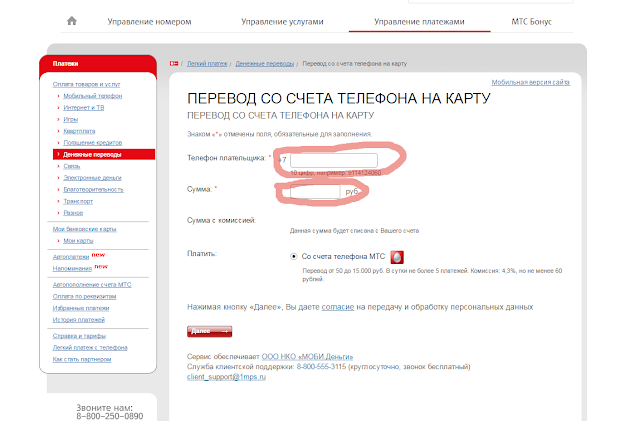Select 'Игры' in the sidebar
This screenshot has height=421, width=640.
tap(71, 119)
